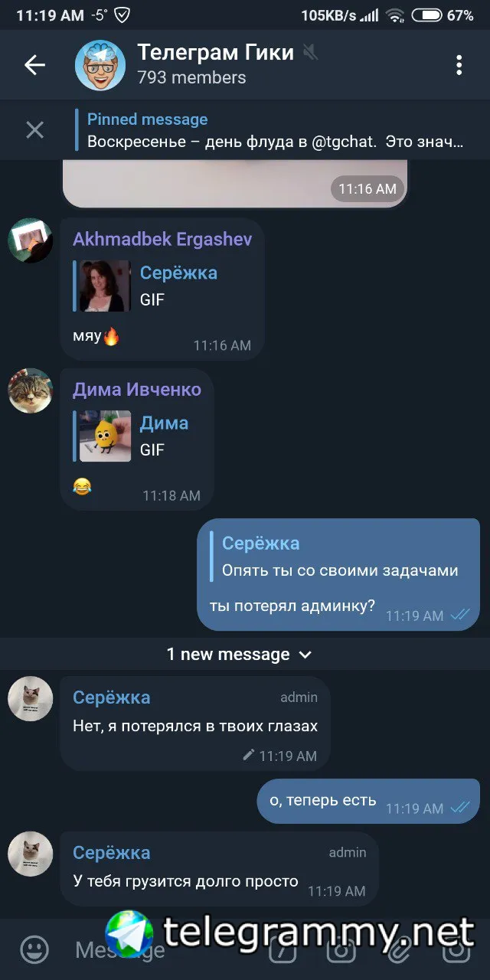Jump to new messages via chevron
The width and height of the screenshot is (490, 980).
coord(305,655)
